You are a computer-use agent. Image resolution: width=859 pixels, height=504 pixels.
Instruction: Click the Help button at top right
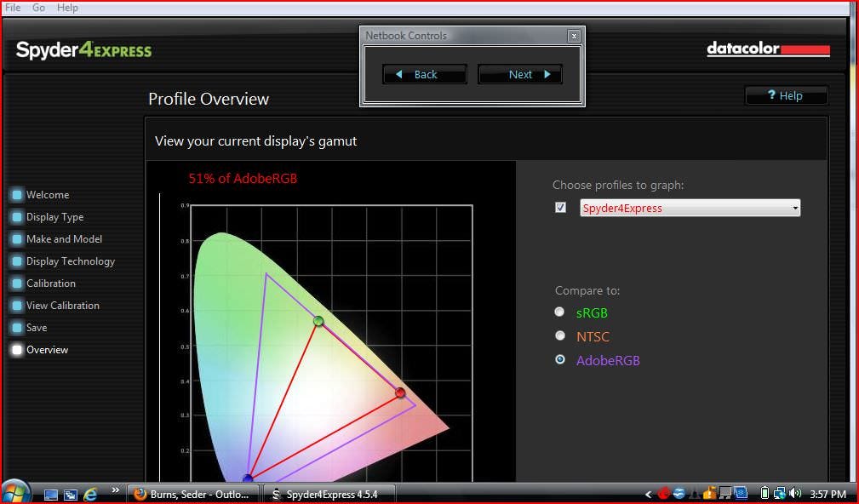[x=786, y=95]
